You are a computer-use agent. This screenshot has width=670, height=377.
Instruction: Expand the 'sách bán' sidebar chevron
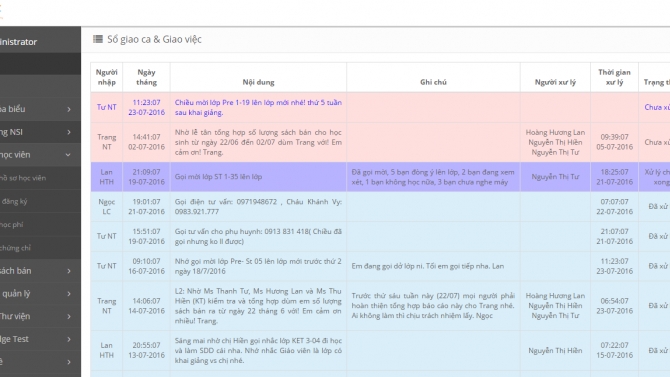pyautogui.click(x=69, y=271)
